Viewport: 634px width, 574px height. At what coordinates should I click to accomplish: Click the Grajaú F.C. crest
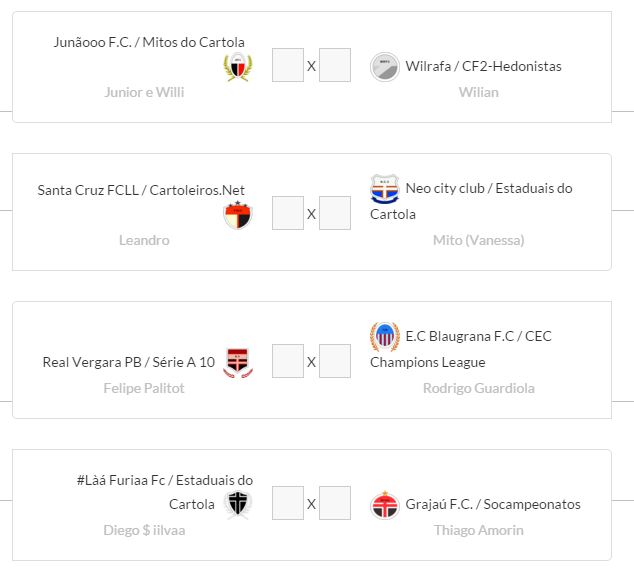pos(385,505)
